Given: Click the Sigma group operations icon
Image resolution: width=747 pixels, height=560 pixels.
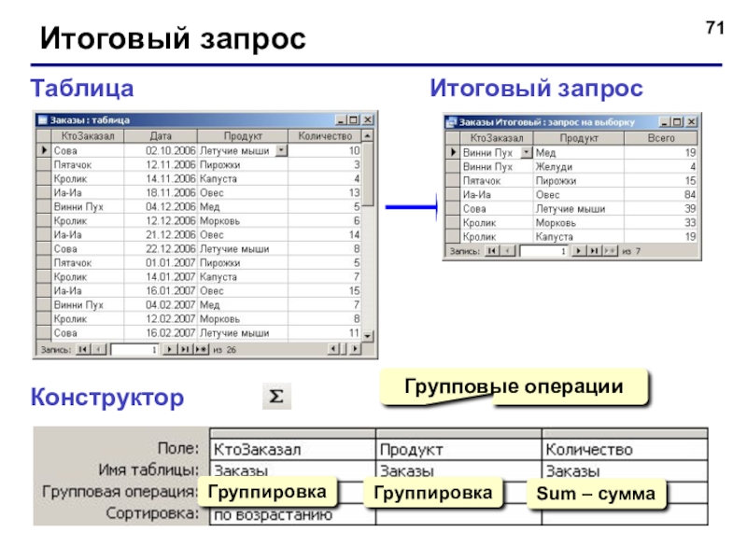Looking at the screenshot, I should pyautogui.click(x=276, y=396).
